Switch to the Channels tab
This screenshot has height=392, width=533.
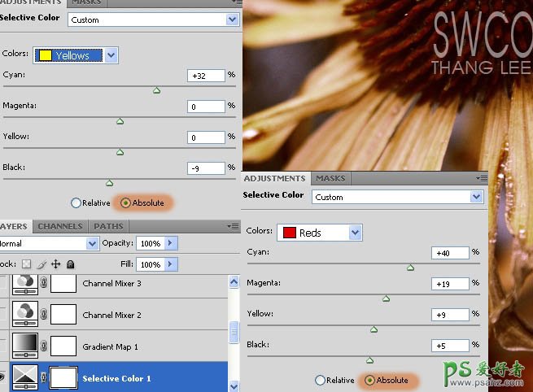pyautogui.click(x=60, y=226)
